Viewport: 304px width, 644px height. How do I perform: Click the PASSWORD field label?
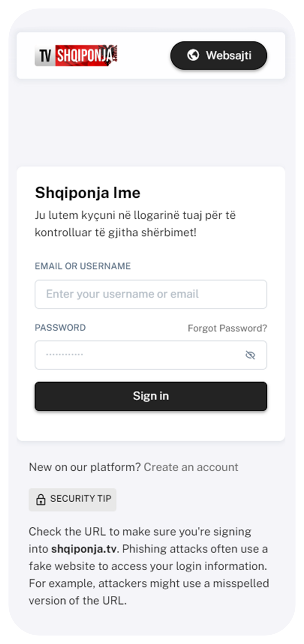[60, 328]
